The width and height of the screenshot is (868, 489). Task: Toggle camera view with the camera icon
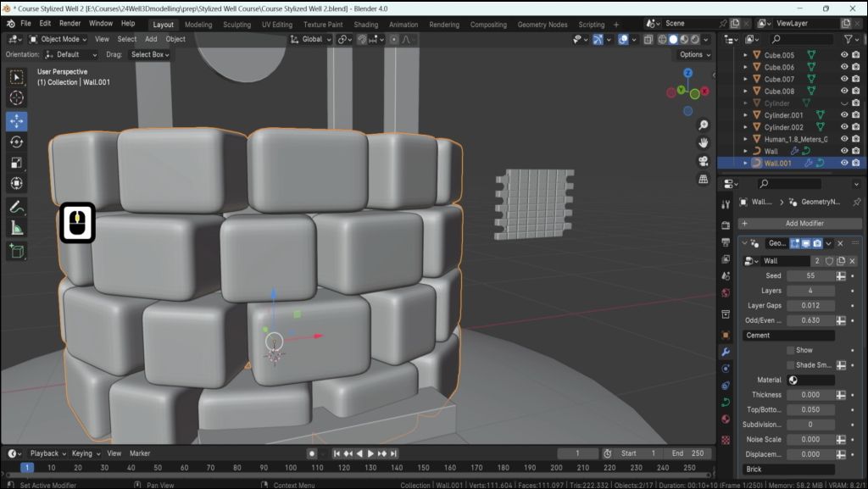pos(703,161)
